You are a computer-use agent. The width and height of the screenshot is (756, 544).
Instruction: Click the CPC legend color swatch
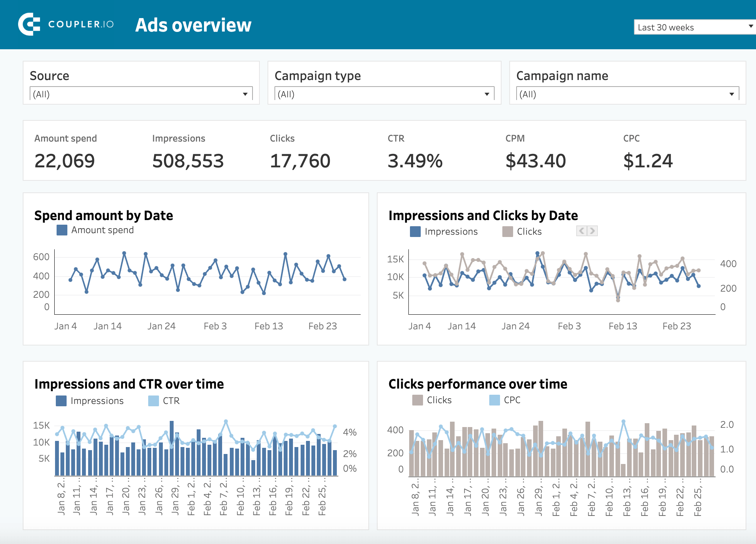pos(495,400)
